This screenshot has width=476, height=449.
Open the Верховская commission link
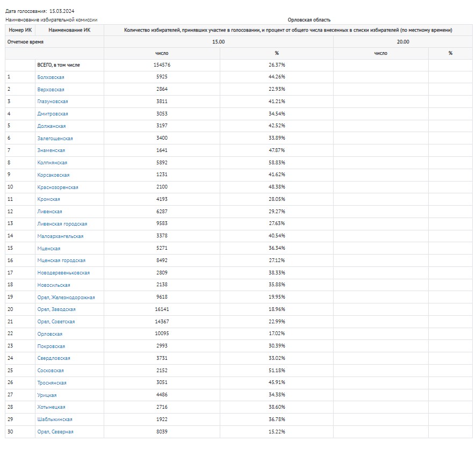(51, 90)
